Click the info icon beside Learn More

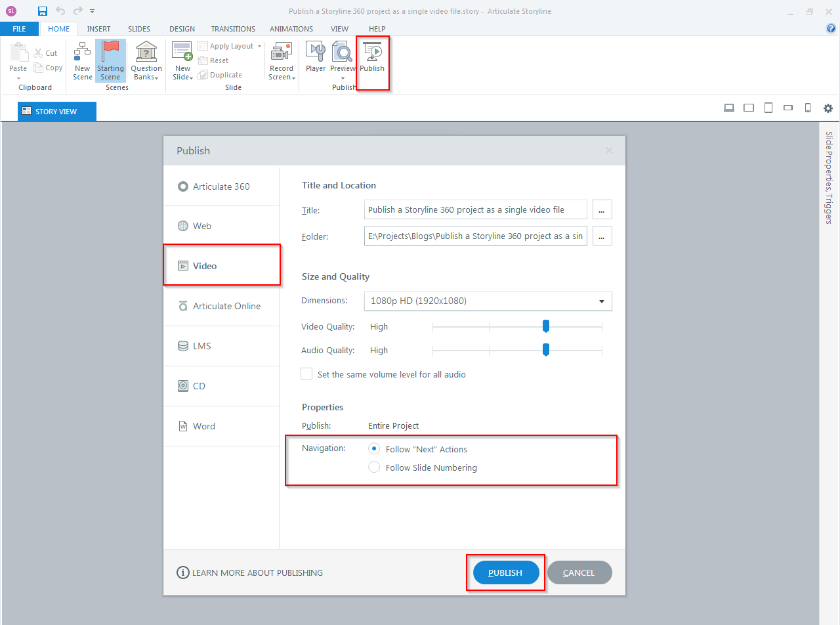183,572
